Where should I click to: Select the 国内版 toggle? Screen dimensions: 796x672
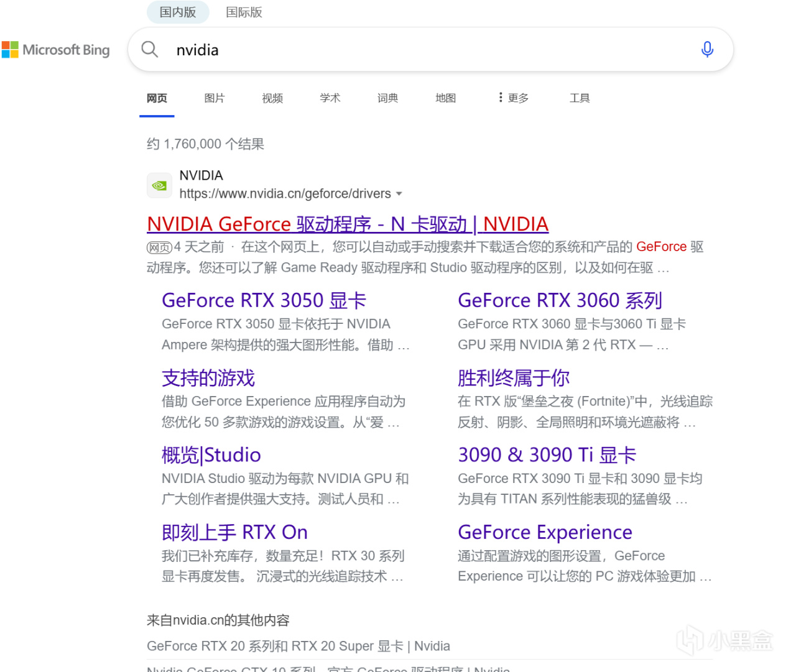coord(178,12)
